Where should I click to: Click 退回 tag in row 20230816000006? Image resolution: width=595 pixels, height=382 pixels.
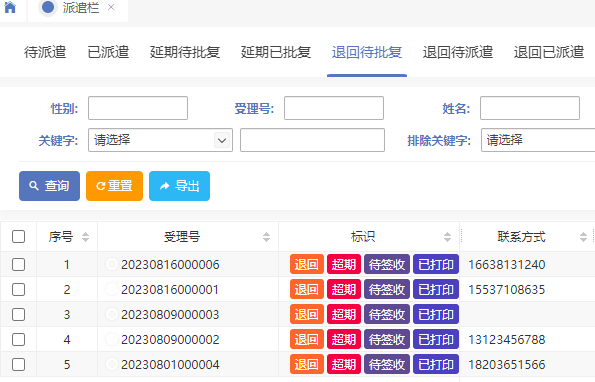click(x=307, y=264)
